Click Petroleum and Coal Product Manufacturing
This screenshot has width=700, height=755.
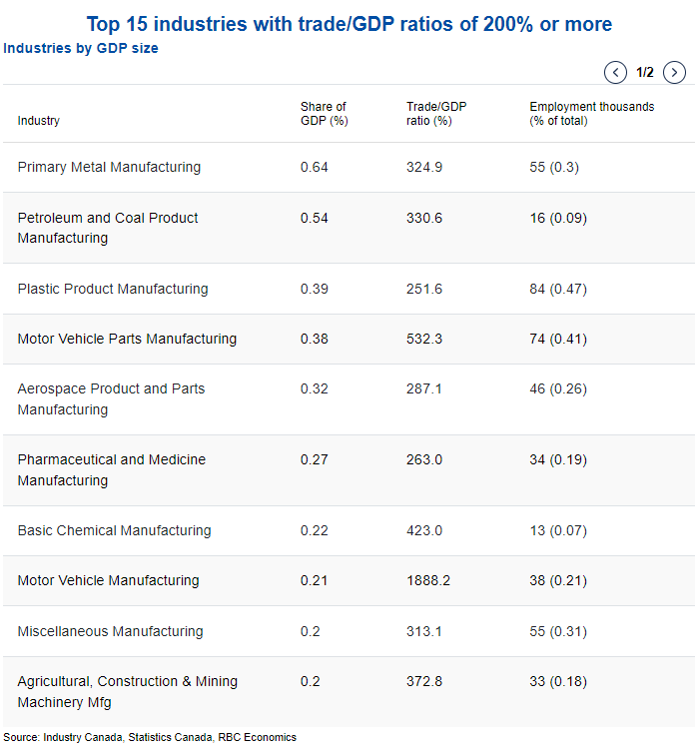click(x=108, y=228)
